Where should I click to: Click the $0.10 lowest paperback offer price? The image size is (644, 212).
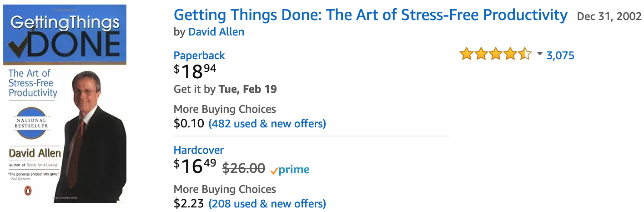[189, 124]
